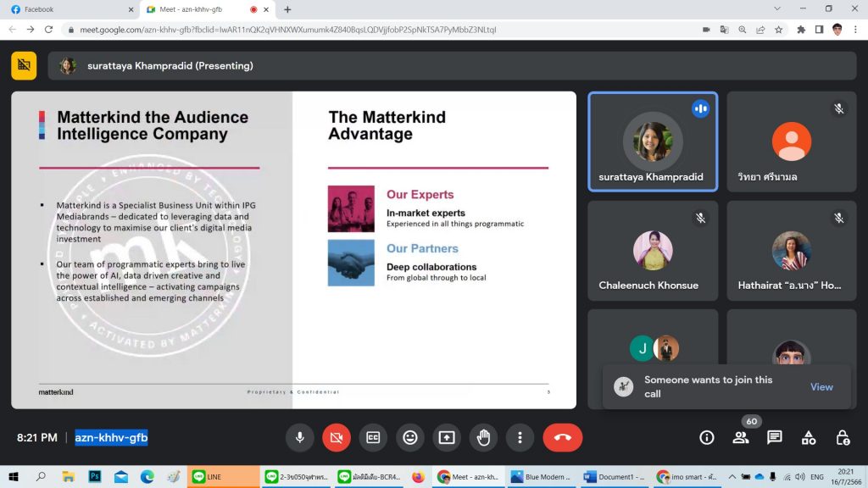This screenshot has width=868, height=488.
Task: Raise your hand in the meeting
Action: point(483,437)
